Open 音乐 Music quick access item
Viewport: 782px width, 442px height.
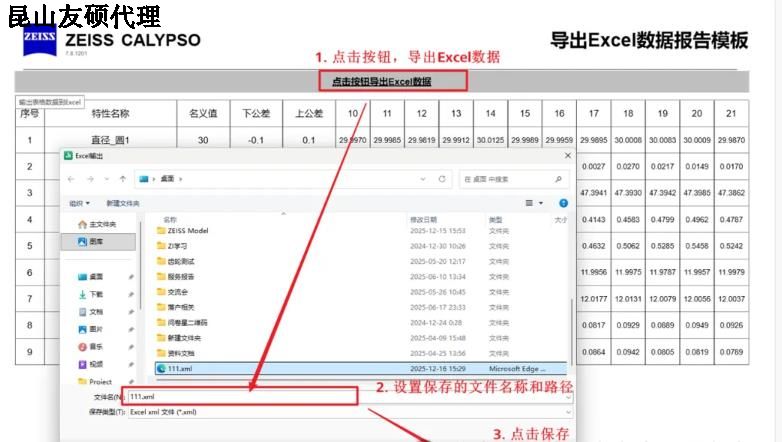[96, 346]
